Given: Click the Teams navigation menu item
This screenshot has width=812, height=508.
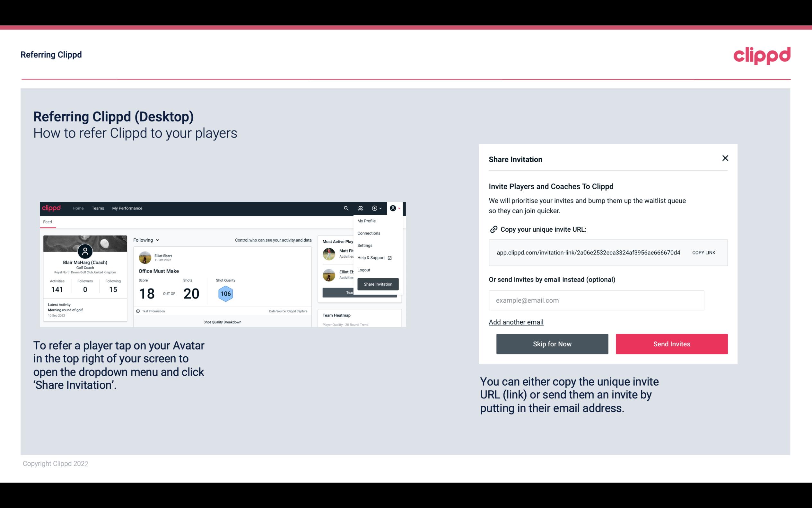Looking at the screenshot, I should click(x=98, y=208).
